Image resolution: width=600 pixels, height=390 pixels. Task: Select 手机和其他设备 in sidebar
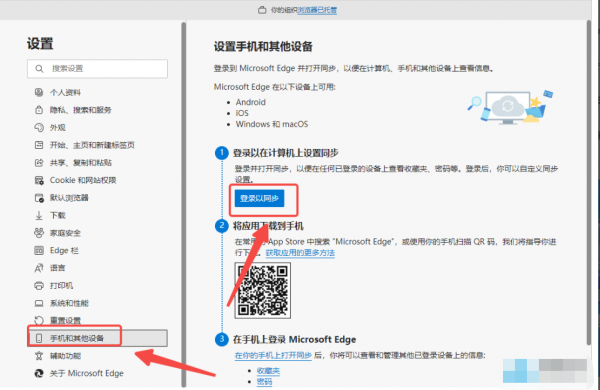point(97,338)
